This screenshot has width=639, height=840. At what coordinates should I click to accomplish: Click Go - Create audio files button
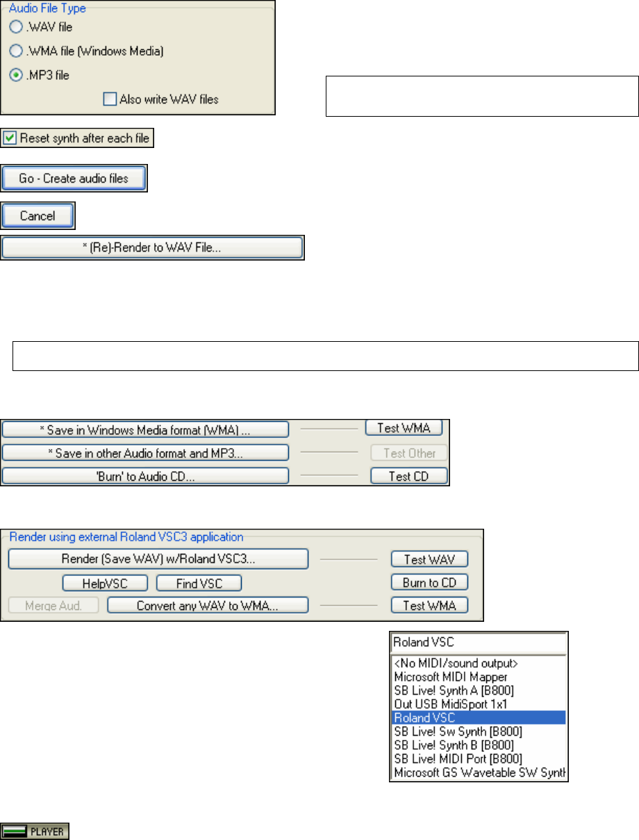(74, 179)
